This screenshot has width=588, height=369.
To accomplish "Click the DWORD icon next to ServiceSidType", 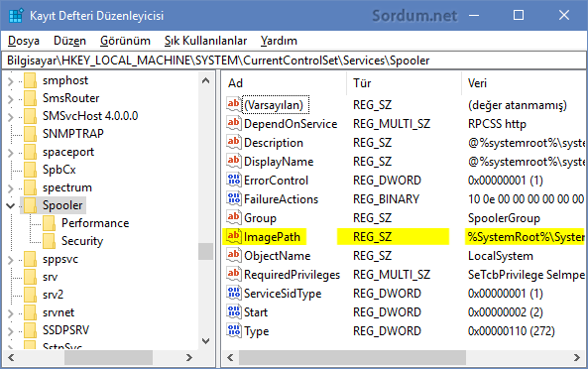I will point(233,293).
